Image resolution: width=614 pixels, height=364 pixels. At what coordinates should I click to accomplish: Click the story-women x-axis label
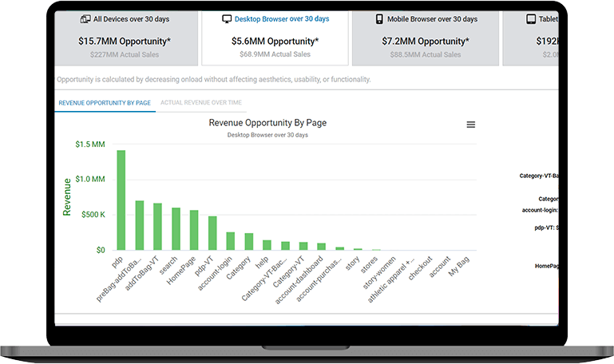click(x=379, y=273)
